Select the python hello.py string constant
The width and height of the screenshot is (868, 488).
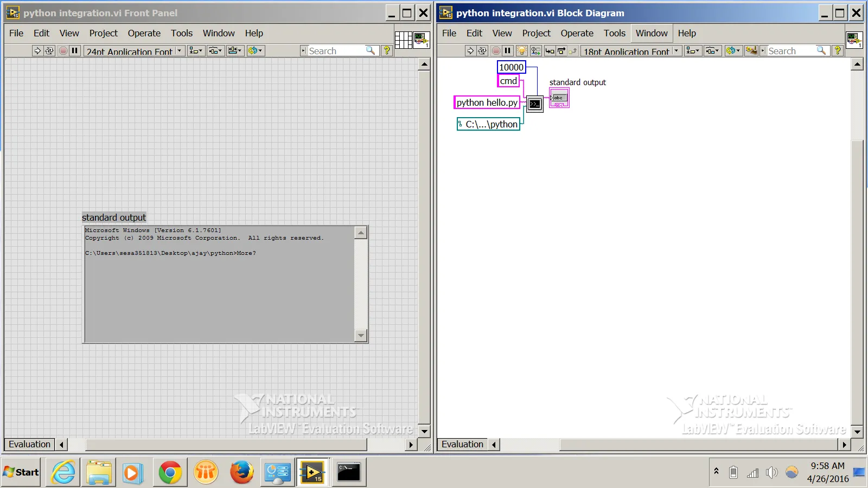[487, 102]
